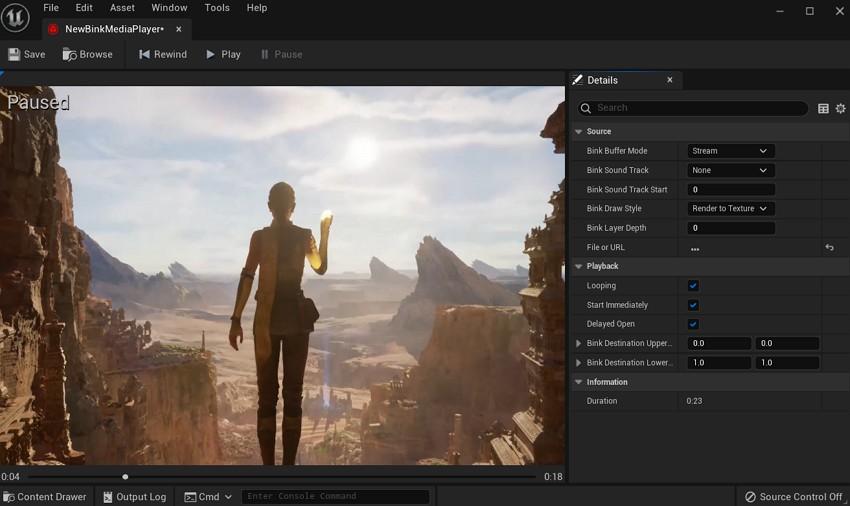Click the remaining time 0:18 label
Viewport: 850px width, 506px height.
pos(553,477)
